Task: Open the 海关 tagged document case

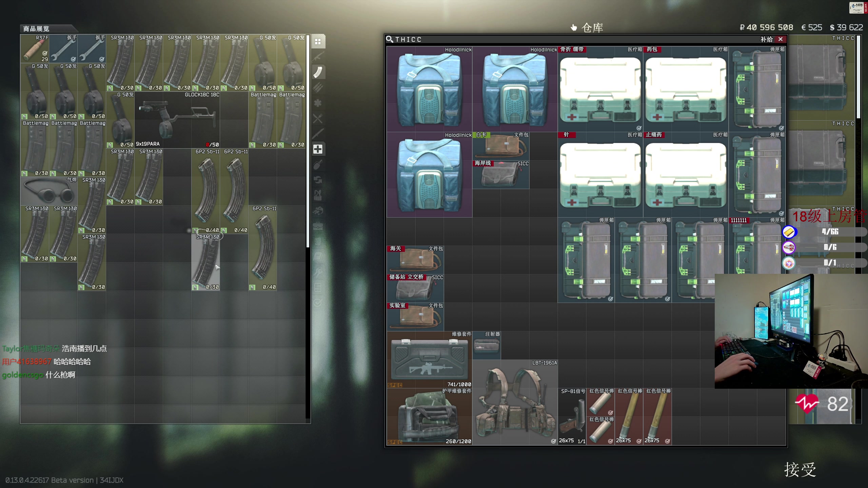Action: coord(415,260)
